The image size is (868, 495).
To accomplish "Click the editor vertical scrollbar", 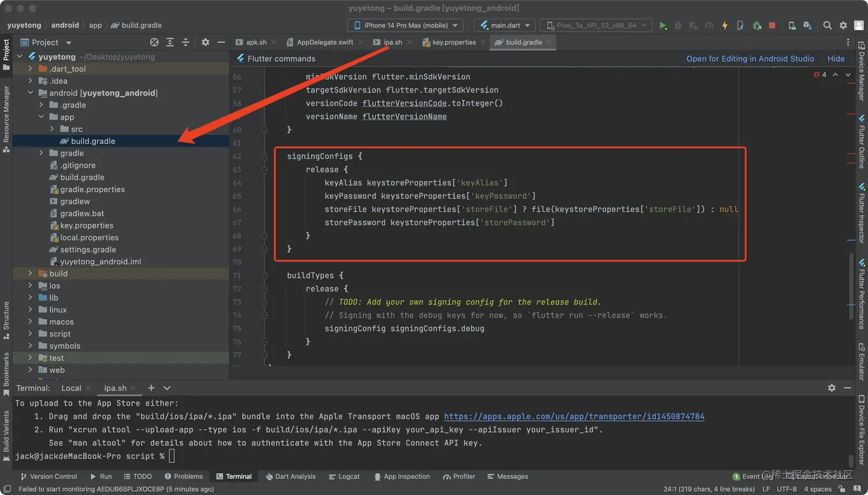I will coord(851,287).
